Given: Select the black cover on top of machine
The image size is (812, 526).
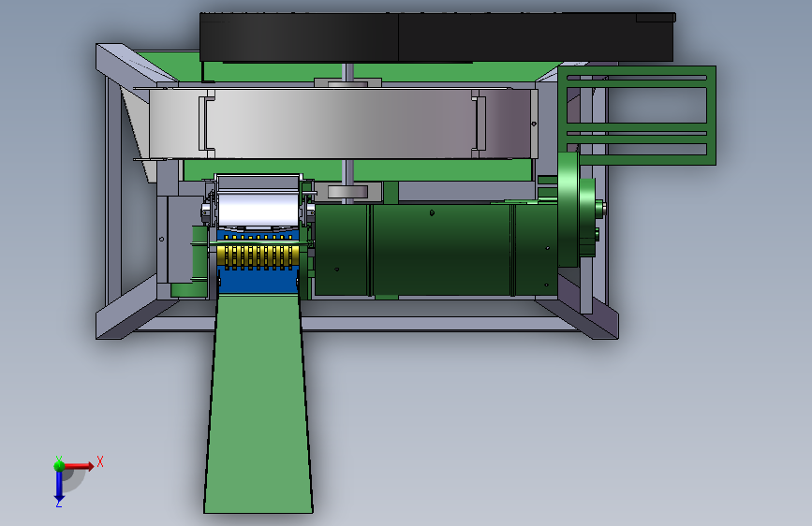Looking at the screenshot, I should [437, 37].
